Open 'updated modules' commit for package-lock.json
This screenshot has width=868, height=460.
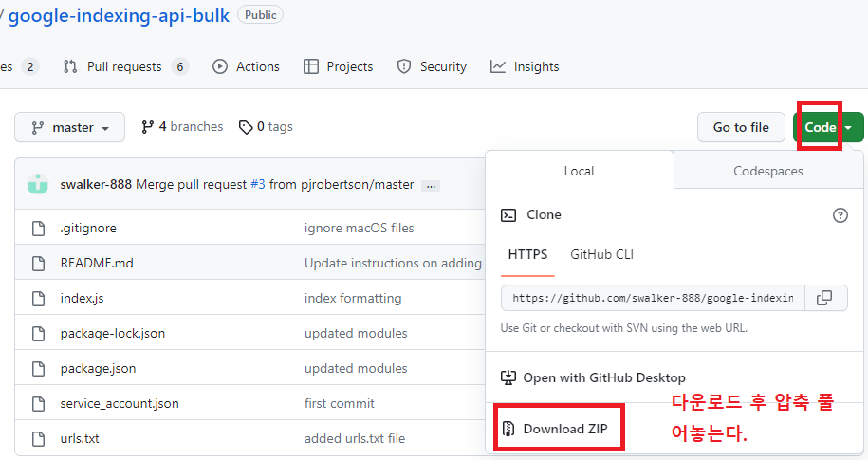pos(356,333)
